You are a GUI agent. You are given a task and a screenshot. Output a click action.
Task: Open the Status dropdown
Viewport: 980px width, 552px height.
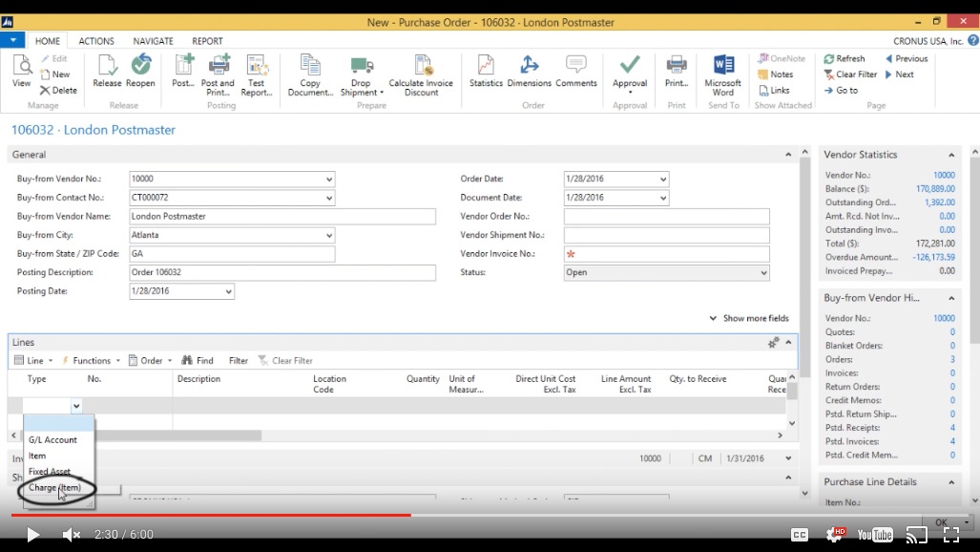coord(762,273)
